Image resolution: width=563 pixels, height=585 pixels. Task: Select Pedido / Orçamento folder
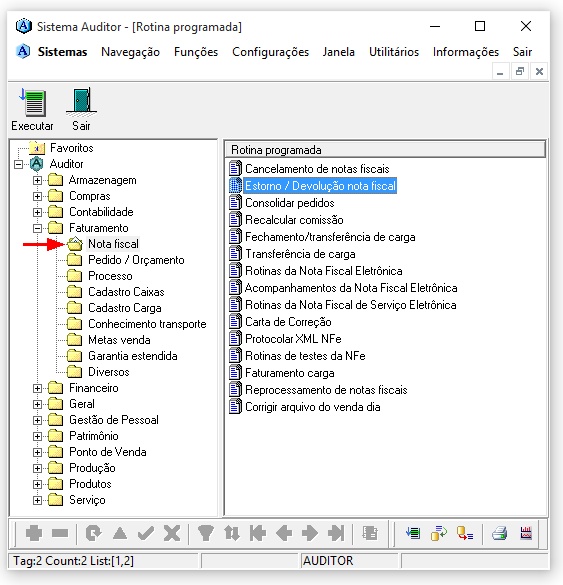136,260
